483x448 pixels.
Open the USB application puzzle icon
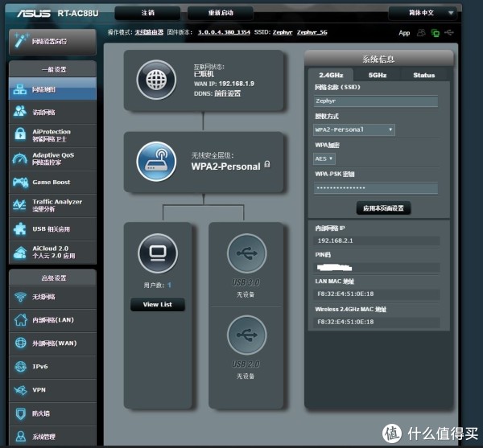tap(20, 228)
